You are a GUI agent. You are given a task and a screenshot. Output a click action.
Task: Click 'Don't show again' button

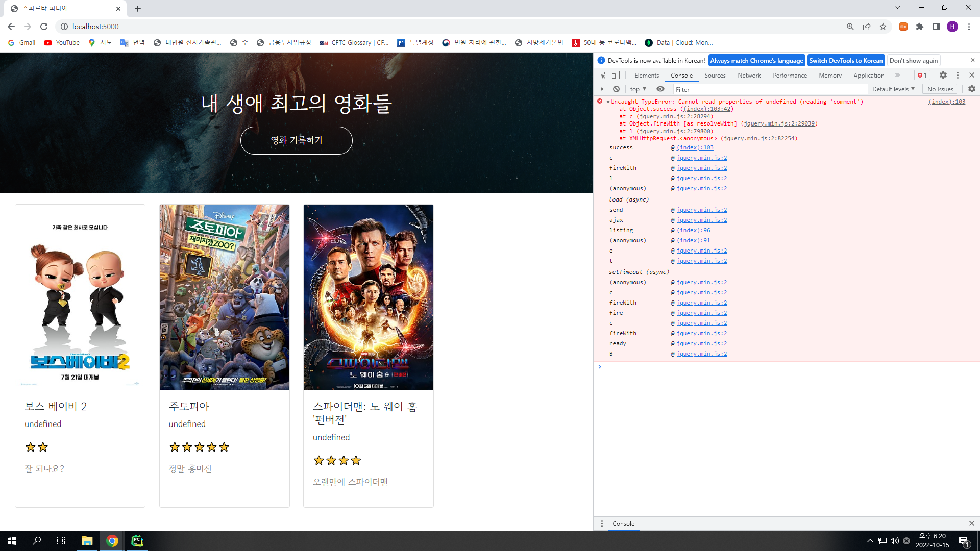(913, 60)
